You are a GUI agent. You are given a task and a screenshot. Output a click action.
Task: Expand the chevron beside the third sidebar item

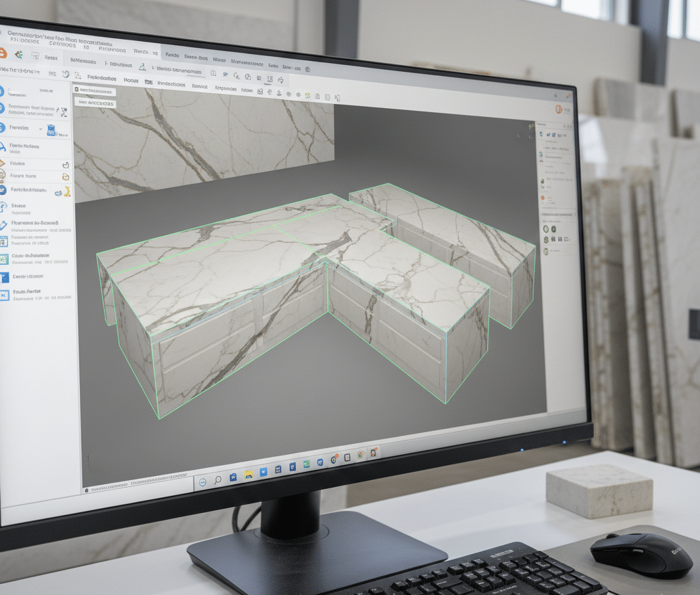click(41, 128)
